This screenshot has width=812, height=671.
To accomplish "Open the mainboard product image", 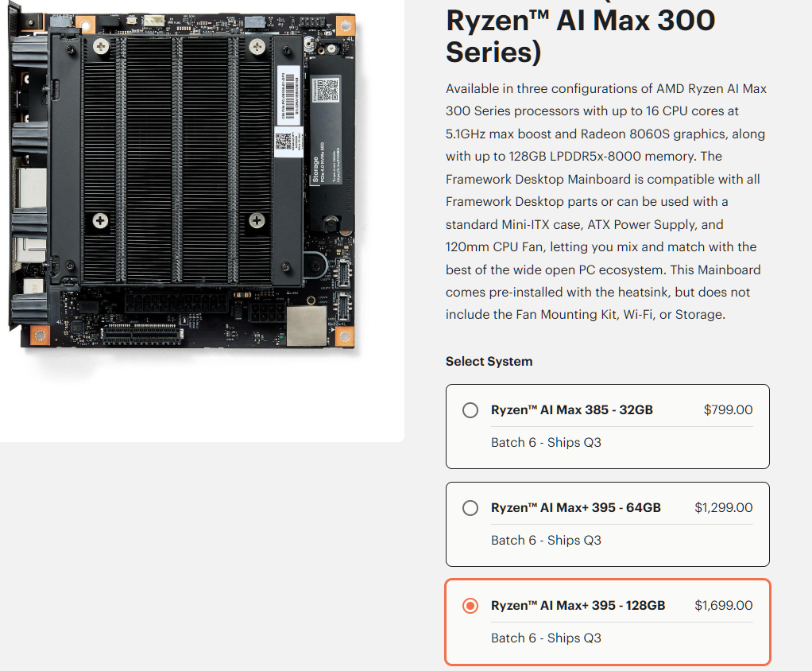I will tap(183, 183).
